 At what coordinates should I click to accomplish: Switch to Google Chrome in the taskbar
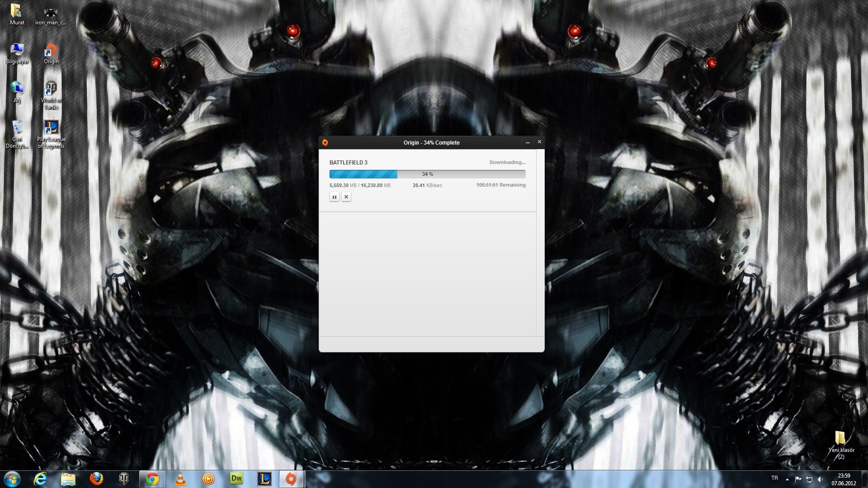pyautogui.click(x=152, y=479)
